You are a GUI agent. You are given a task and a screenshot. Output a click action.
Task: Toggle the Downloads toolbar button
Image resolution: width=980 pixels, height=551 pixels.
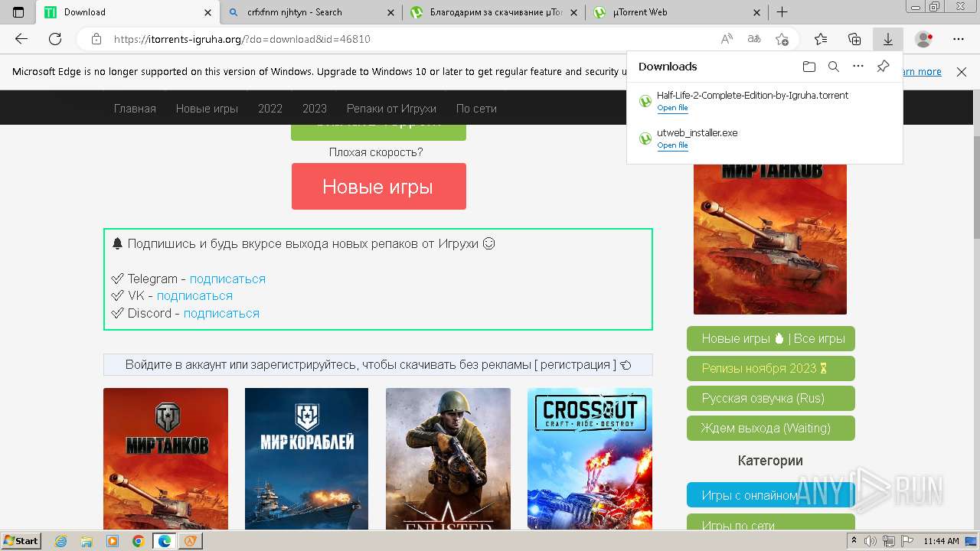click(888, 39)
